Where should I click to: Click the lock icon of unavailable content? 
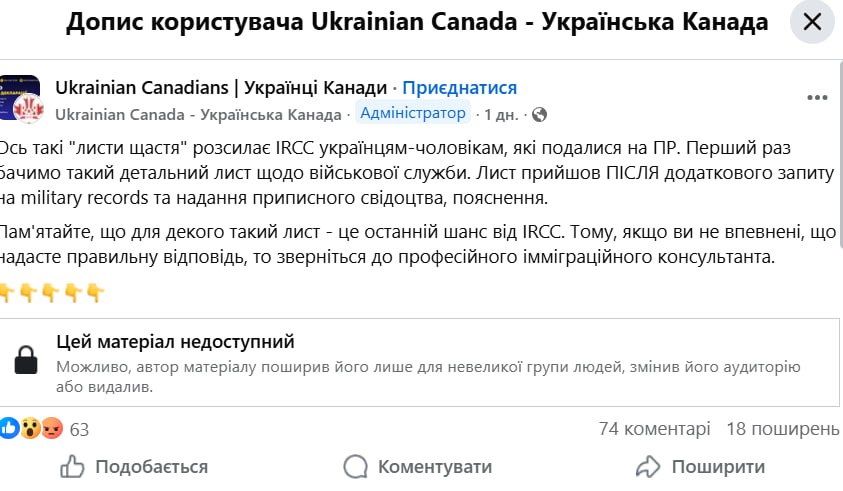[x=27, y=360]
